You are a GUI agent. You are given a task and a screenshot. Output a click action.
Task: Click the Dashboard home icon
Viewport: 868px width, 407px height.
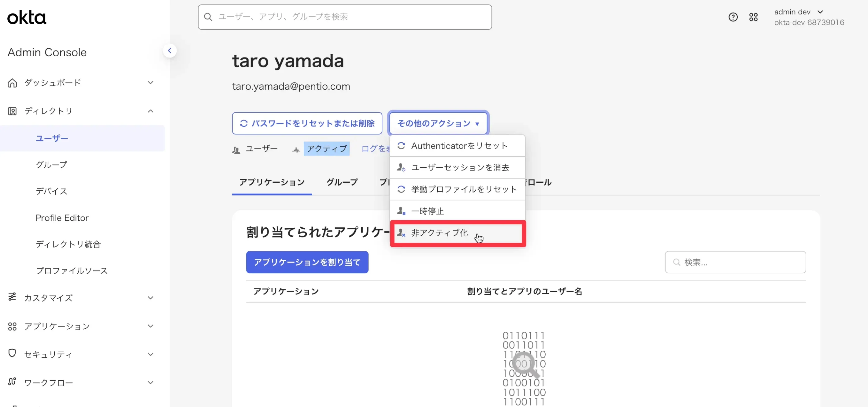click(x=13, y=83)
